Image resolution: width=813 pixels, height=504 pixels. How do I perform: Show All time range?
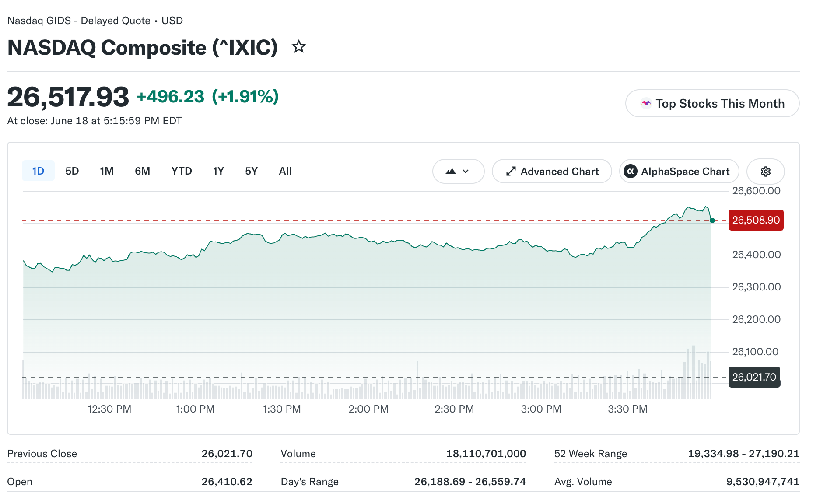[x=285, y=171]
